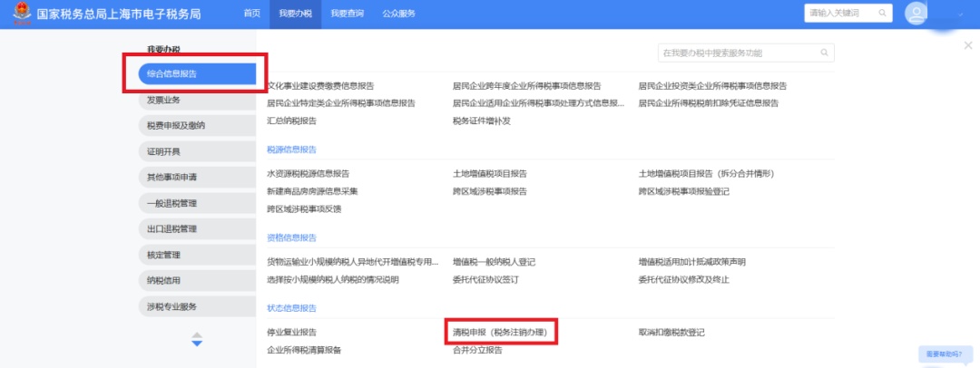Click the magnifier icon in service search box

click(824, 53)
